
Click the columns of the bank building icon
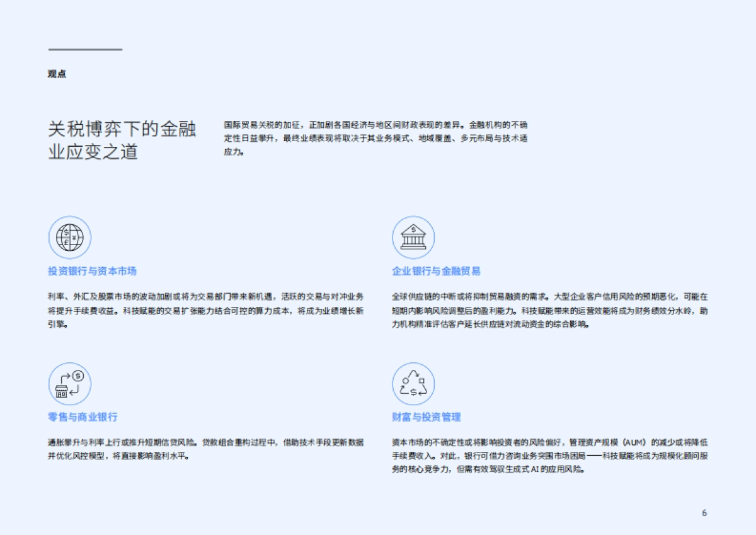pos(413,240)
